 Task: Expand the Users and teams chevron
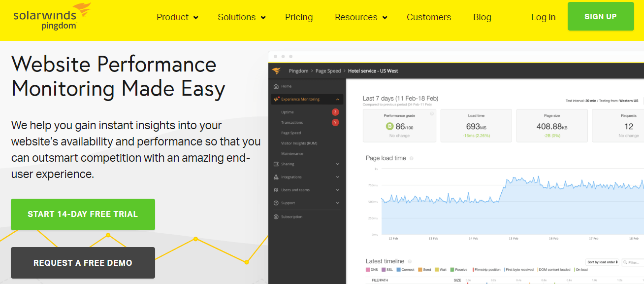tap(338, 190)
